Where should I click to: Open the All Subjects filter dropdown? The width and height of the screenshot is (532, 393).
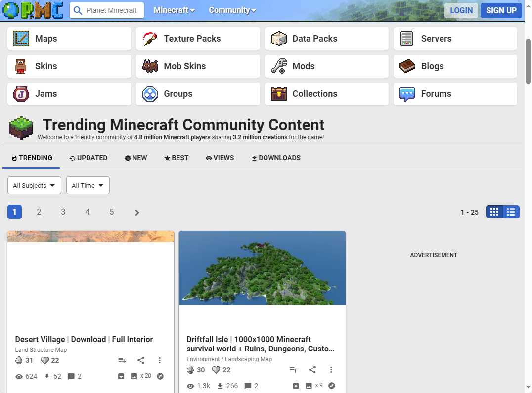click(34, 185)
